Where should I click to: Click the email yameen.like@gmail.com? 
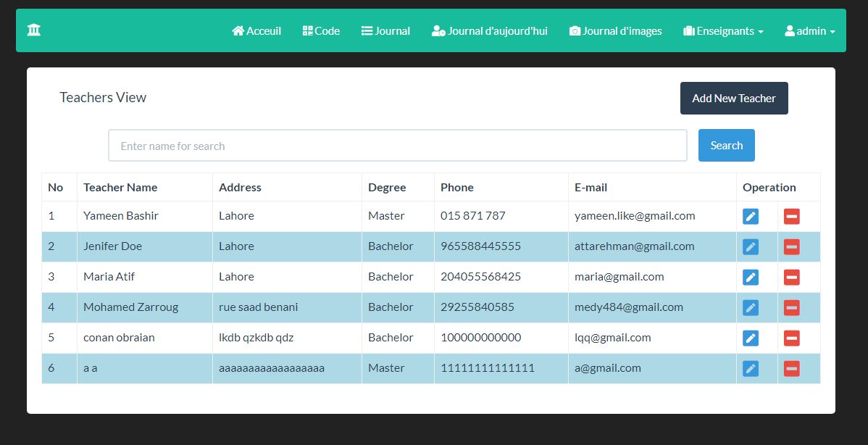(635, 216)
